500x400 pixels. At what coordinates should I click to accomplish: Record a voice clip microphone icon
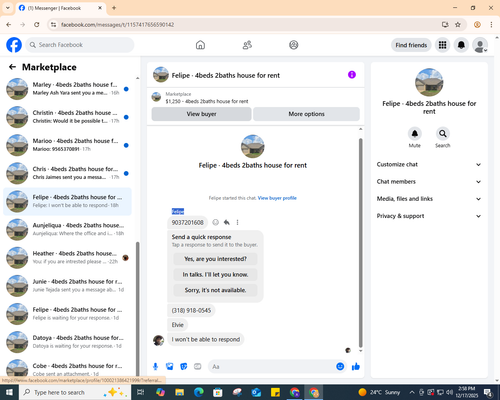(155, 367)
